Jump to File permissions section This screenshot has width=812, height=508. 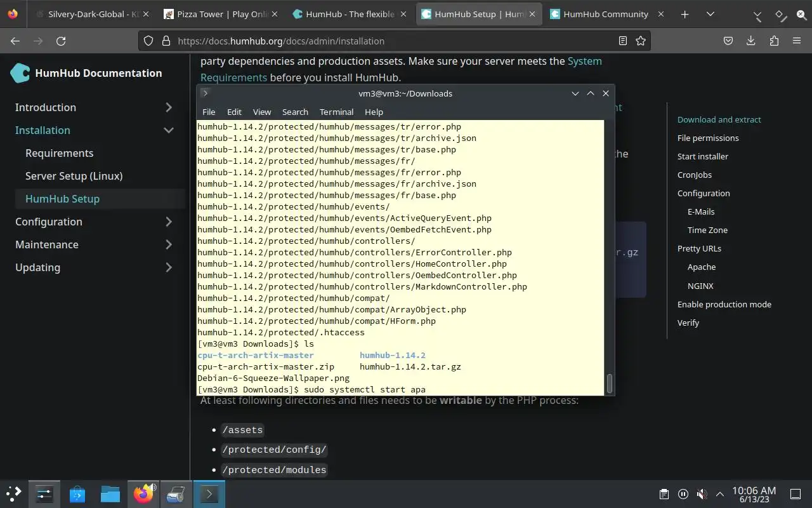pos(708,138)
